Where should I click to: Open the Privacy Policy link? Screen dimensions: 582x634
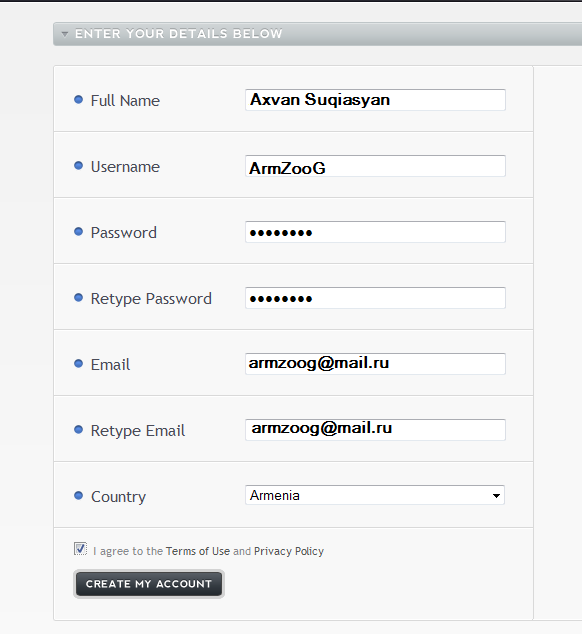click(x=289, y=551)
